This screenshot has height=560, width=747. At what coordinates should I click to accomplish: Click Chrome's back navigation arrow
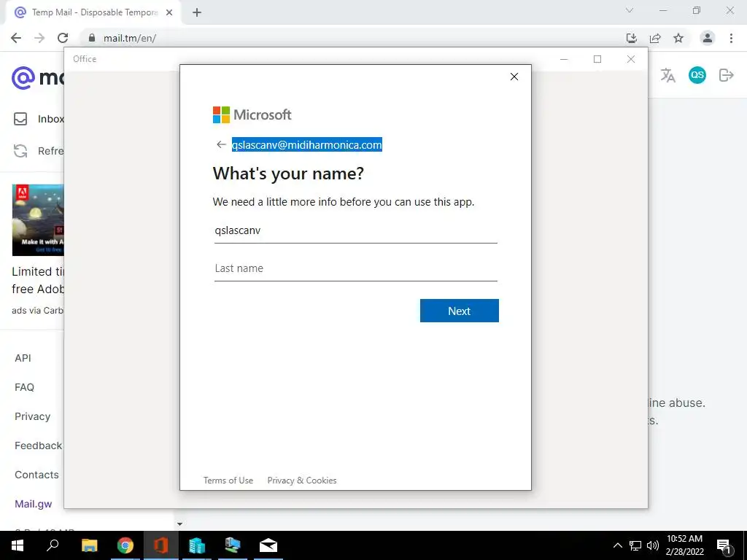(16, 38)
